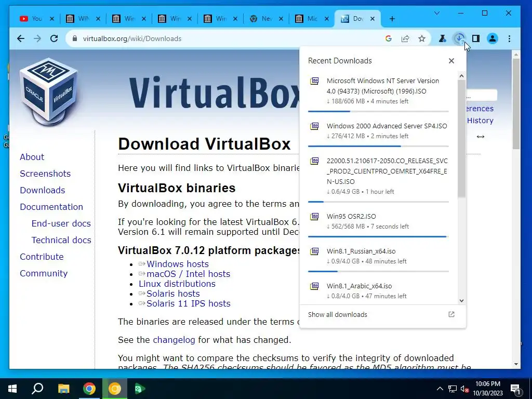Open downloads page via Show all downloads icon
The image size is (532, 399).
click(451, 314)
